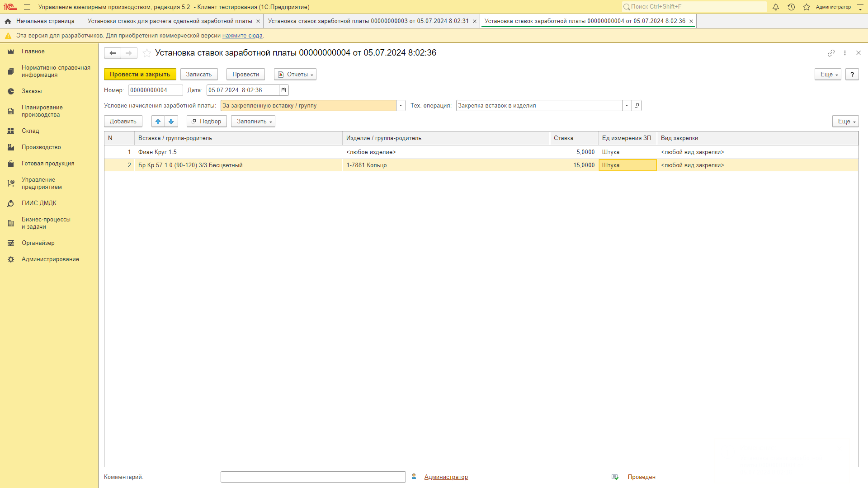Close the Установки ставок для расчета tab

(258, 21)
